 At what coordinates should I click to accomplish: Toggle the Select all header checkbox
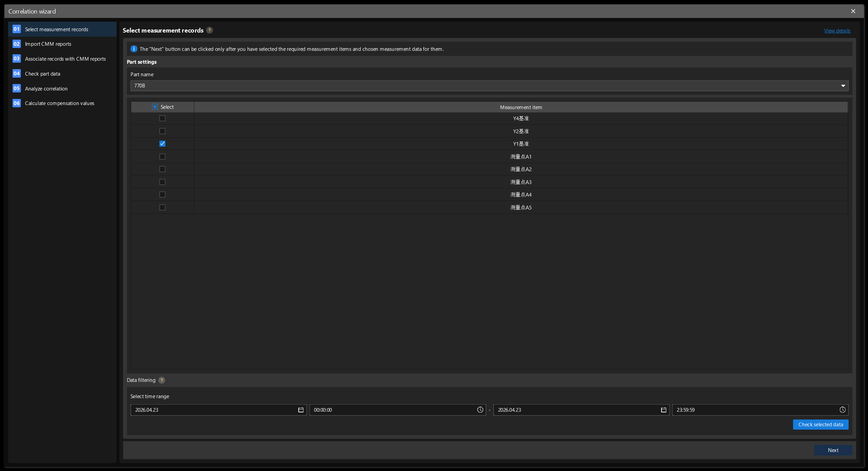[x=155, y=107]
